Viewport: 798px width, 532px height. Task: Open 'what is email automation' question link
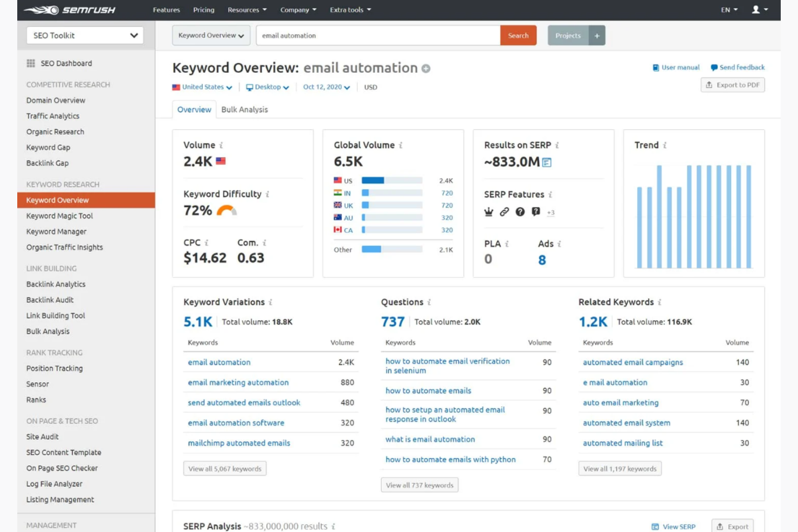pyautogui.click(x=430, y=439)
